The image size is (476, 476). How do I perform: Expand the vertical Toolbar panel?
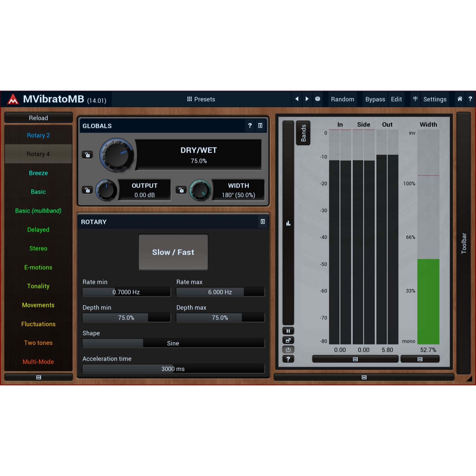[463, 243]
